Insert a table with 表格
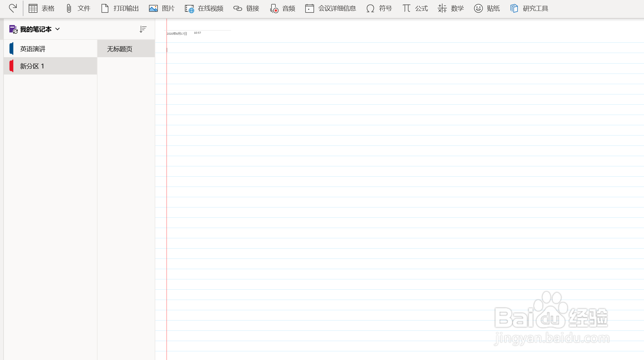The height and width of the screenshot is (360, 644). (41, 8)
